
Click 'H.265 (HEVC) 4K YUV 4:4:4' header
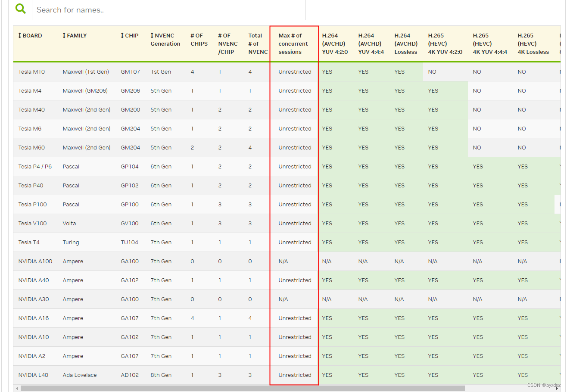tap(490, 44)
